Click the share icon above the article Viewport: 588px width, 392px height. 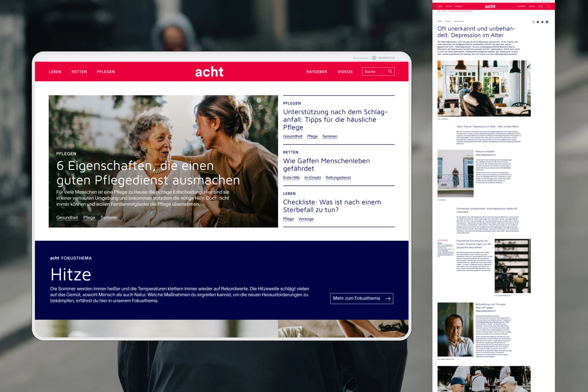point(533,22)
